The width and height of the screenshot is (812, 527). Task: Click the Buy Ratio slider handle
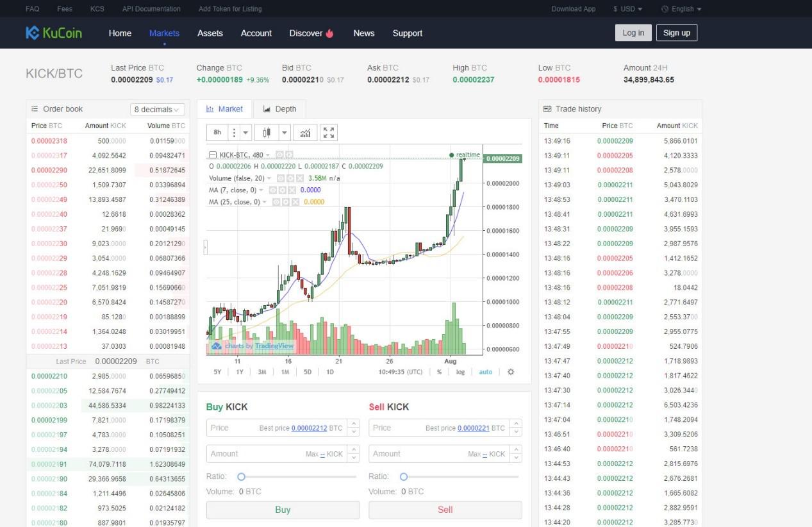pyautogui.click(x=242, y=476)
